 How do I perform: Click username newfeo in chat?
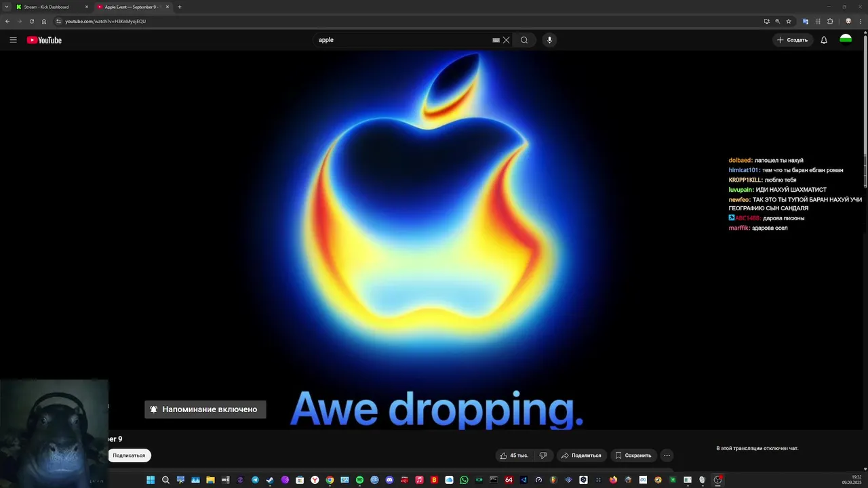click(740, 200)
